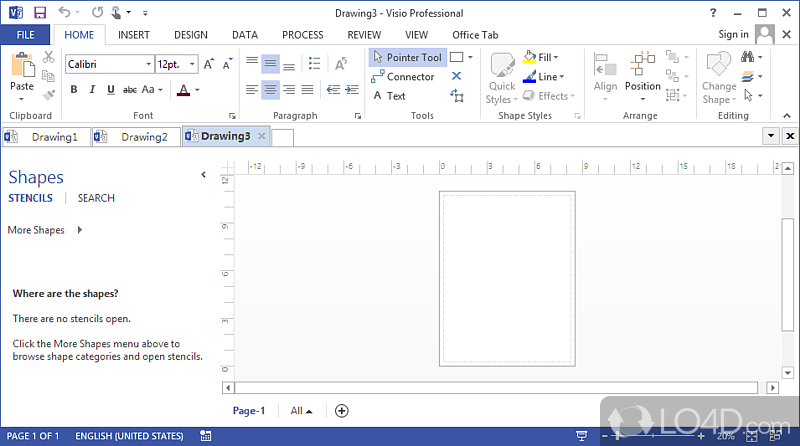
Task: Open the 12pt font size dropdown
Action: [x=192, y=64]
